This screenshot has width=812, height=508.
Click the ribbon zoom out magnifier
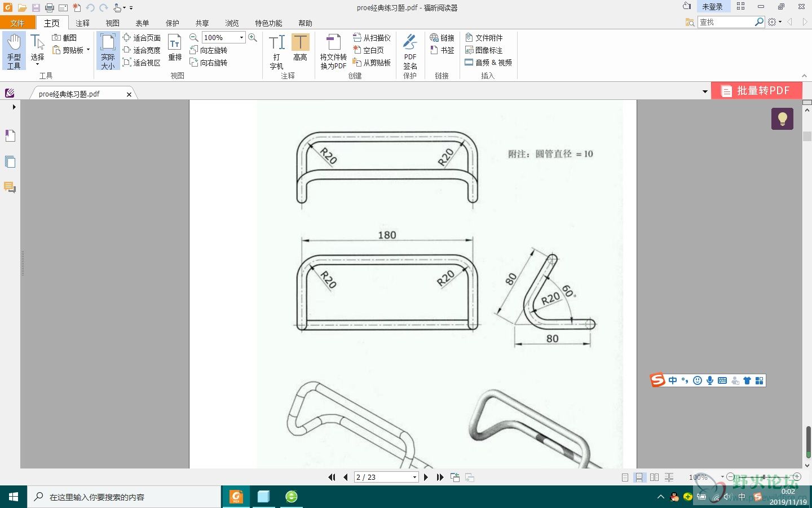coord(194,37)
